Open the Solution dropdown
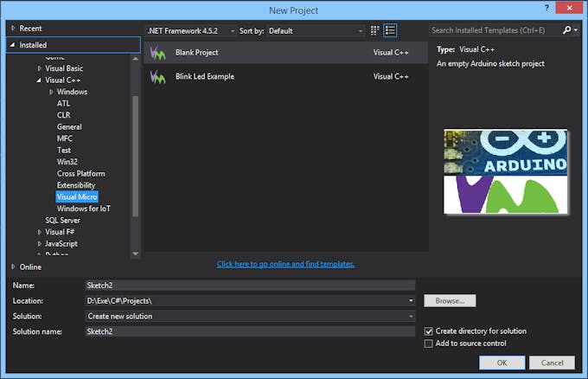Screen dimensions: 588x379 [x=250, y=316]
